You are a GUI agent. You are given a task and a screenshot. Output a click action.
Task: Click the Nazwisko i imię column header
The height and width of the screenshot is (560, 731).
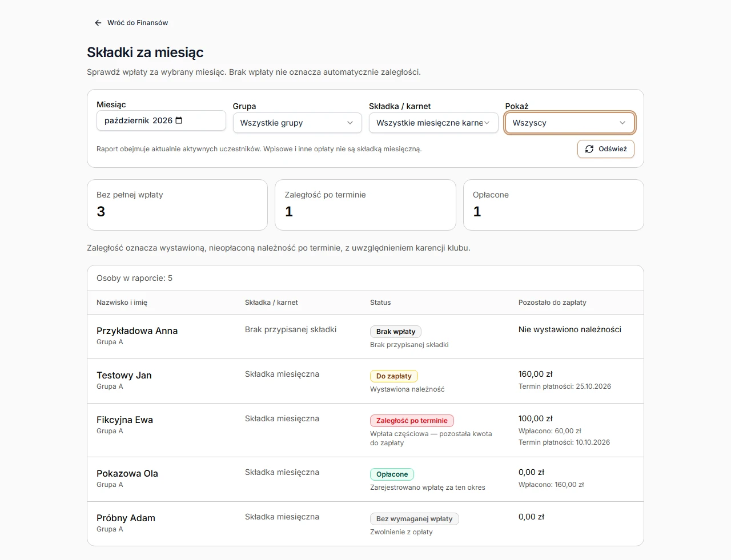point(122,303)
